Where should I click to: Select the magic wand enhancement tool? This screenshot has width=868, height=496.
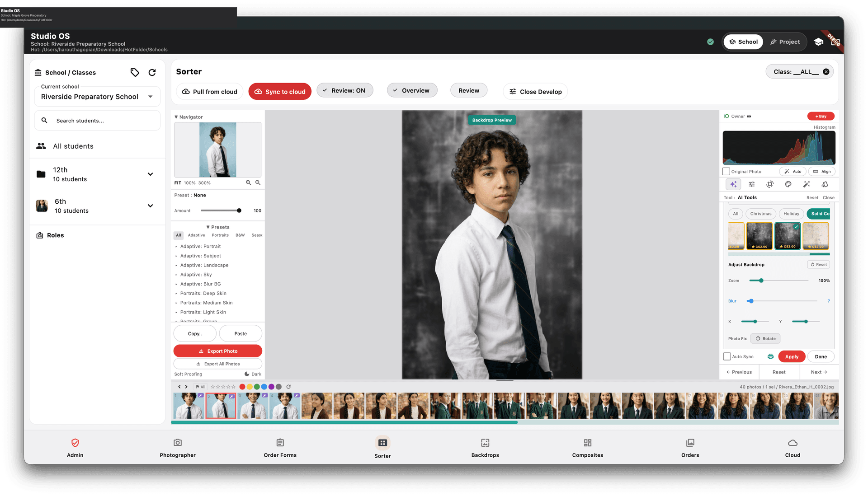point(807,184)
